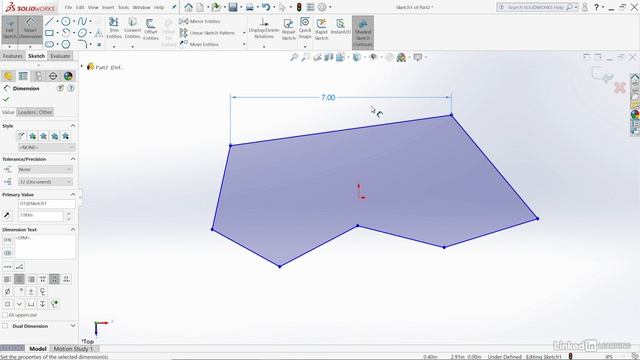Screen dimensions: 640x360
Task: Open the Style <NONE> dropdown
Action: (47, 147)
